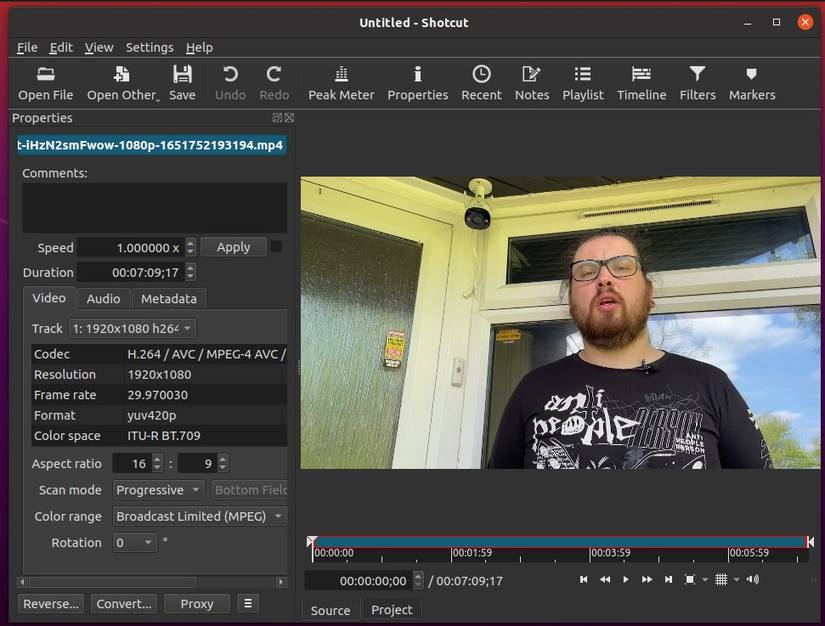This screenshot has width=825, height=626.
Task: Open the Peak Meter panel
Action: click(x=341, y=83)
